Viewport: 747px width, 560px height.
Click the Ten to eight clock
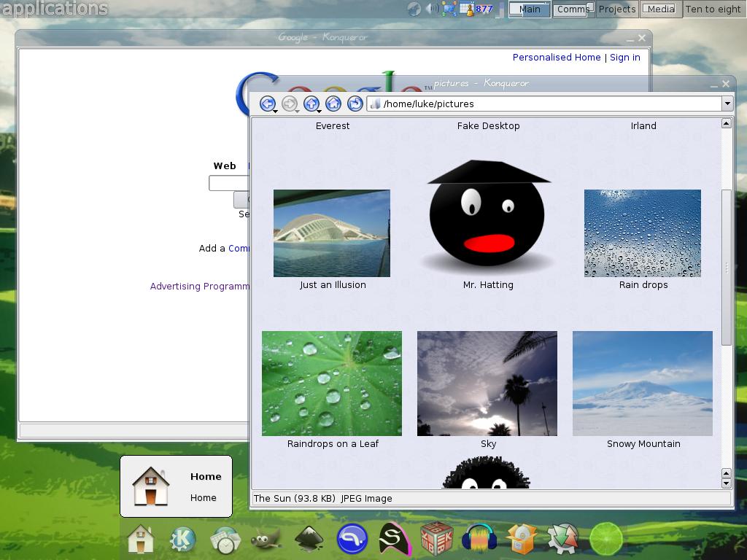point(713,9)
